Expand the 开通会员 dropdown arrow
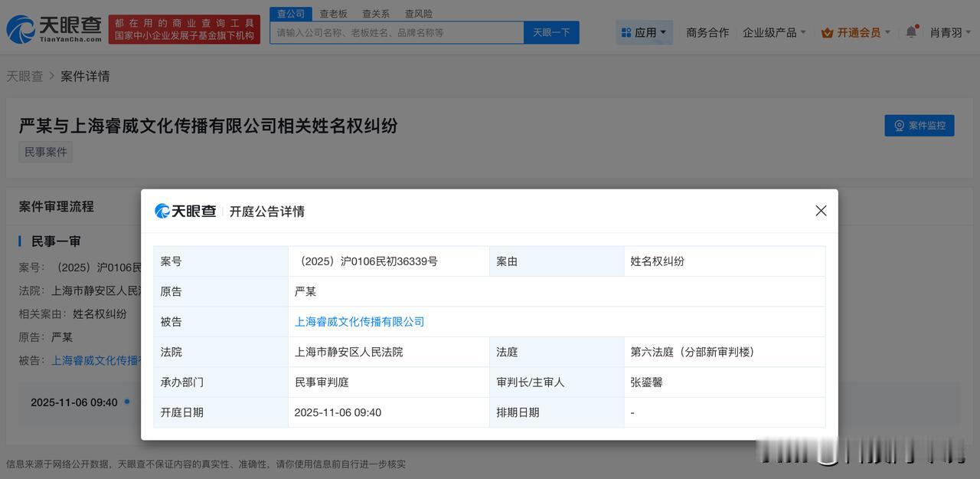The height and width of the screenshot is (479, 980). [887, 33]
